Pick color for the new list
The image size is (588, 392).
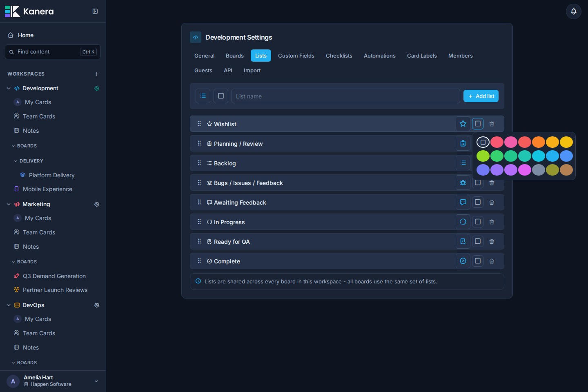point(221,96)
